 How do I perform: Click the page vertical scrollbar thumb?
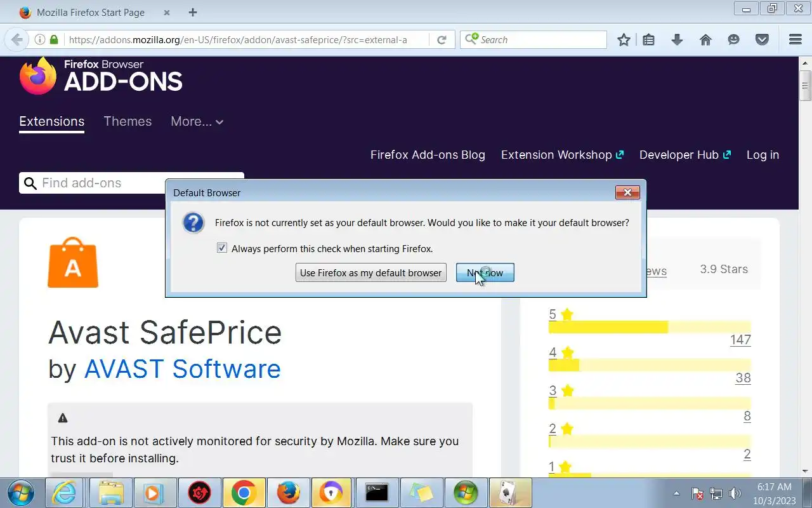point(805,86)
